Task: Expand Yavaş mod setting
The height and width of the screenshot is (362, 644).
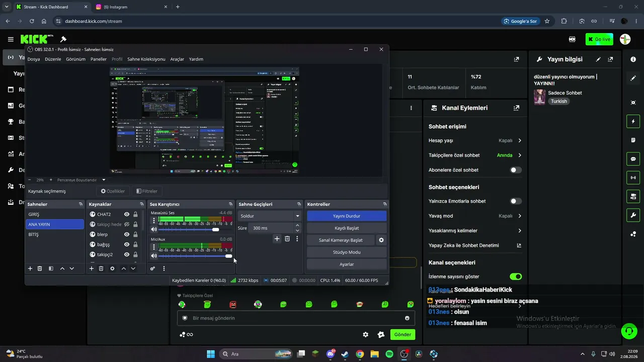Action: [520, 216]
